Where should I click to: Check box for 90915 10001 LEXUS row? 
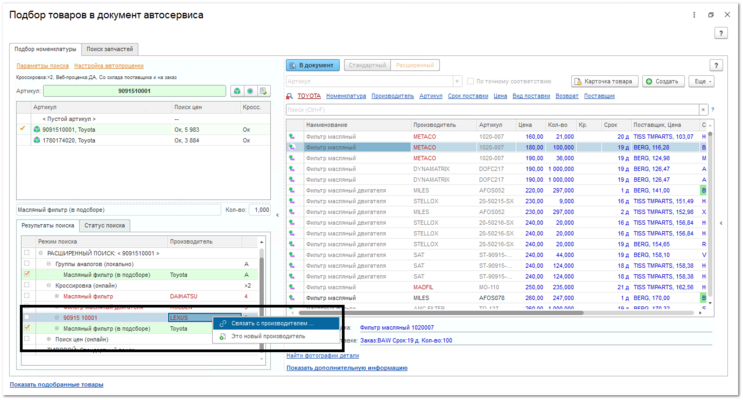tap(27, 318)
